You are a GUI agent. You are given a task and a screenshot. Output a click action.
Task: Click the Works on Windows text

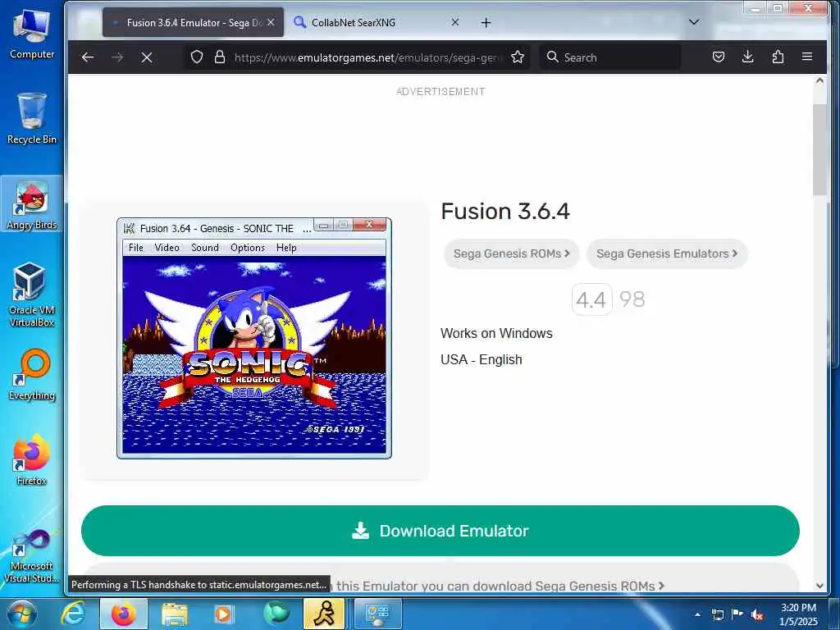coord(496,333)
